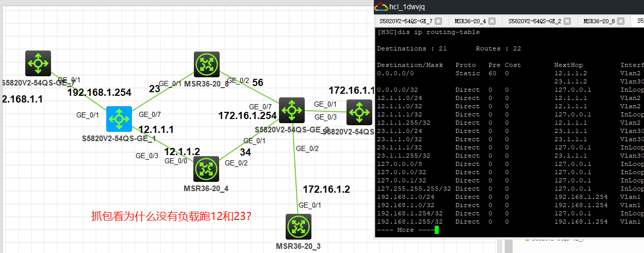Click the link label 56
Viewport: 644px width, 253px height.
[x=257, y=83]
